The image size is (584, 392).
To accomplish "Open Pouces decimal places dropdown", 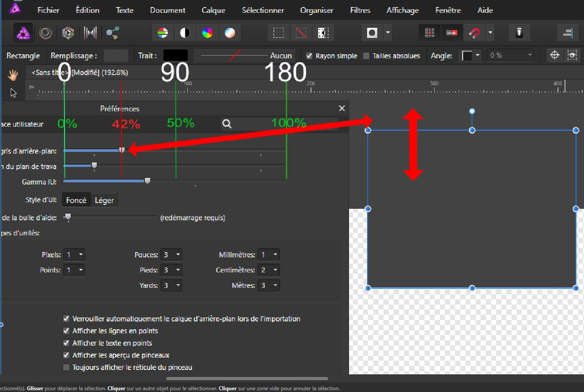I will 171,255.
